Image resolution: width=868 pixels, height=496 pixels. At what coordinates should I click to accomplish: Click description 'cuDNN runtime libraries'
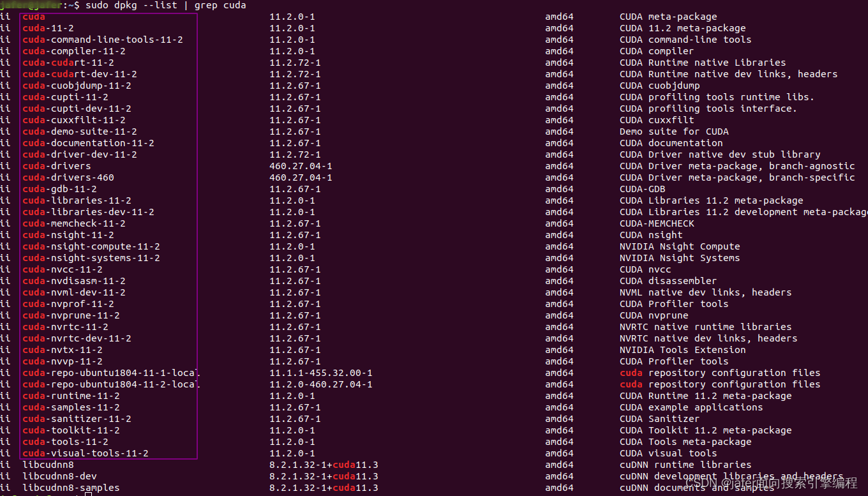click(685, 465)
